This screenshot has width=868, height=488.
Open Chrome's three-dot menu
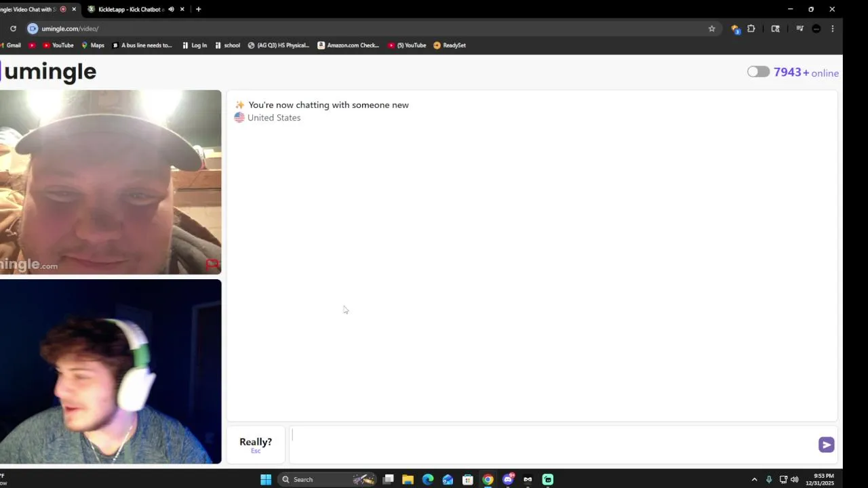tap(833, 28)
